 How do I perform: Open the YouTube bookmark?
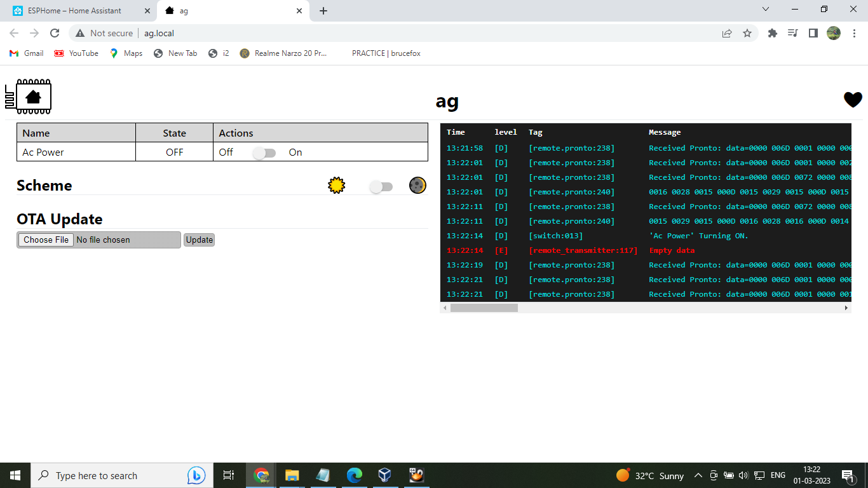point(76,53)
